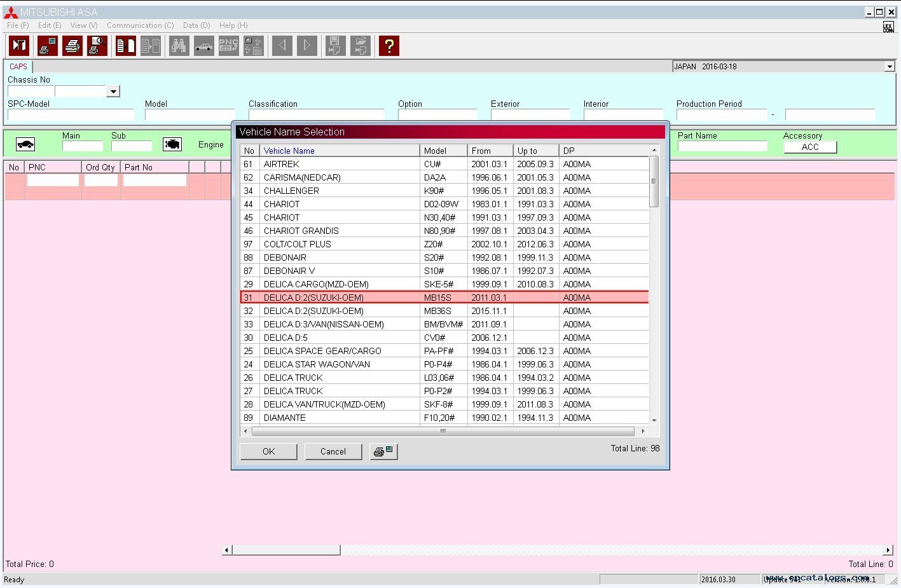Image resolution: width=901 pixels, height=588 pixels.
Task: Select the DEBONAIR V row
Action: [444, 271]
